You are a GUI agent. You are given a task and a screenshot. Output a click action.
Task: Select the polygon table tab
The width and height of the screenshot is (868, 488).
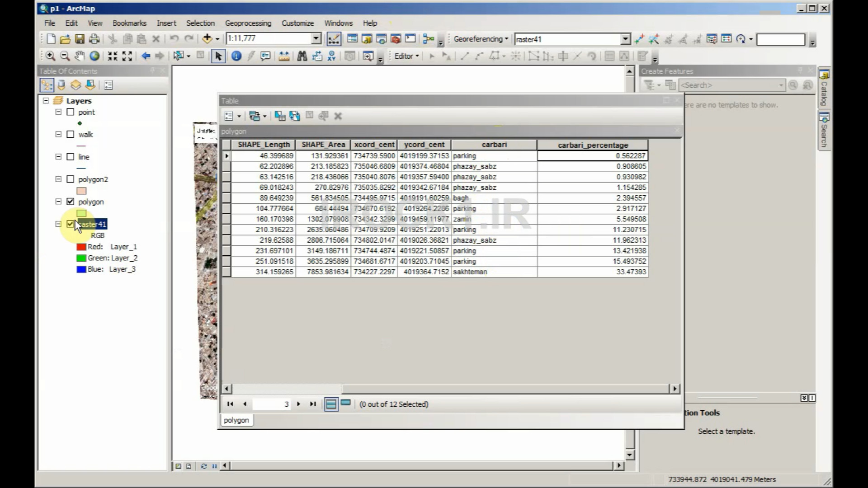coord(236,420)
